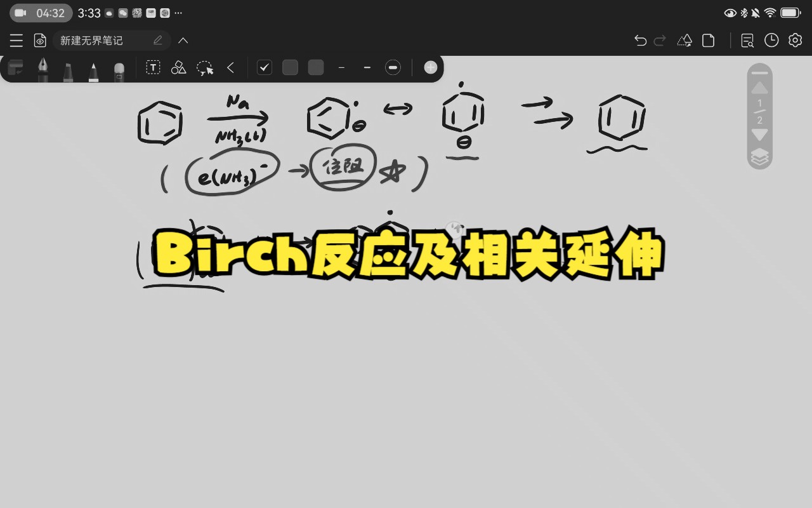Tap the muted notification bell icon
Viewport: 812px width, 508px height.
pyautogui.click(x=756, y=13)
